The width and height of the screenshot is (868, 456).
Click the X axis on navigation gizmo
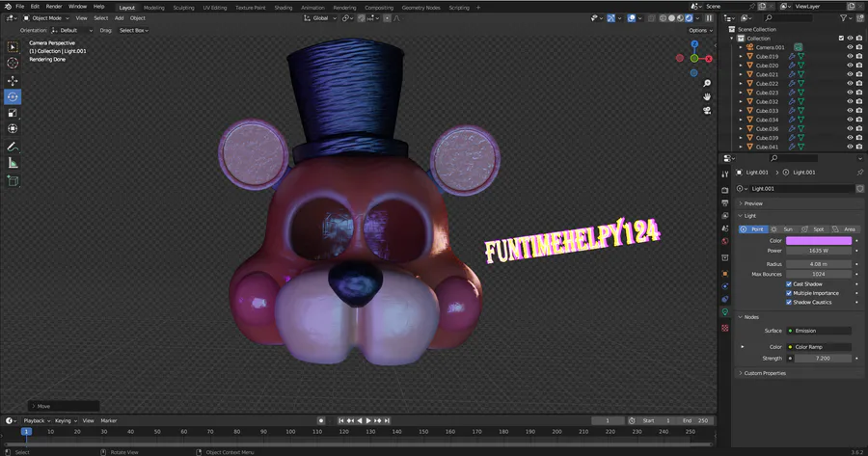(x=709, y=59)
